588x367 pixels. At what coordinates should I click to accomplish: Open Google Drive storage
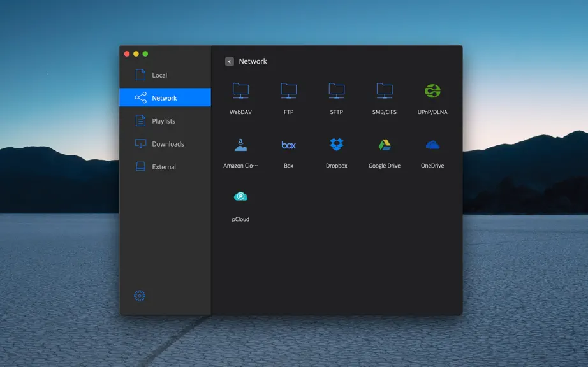click(x=385, y=145)
